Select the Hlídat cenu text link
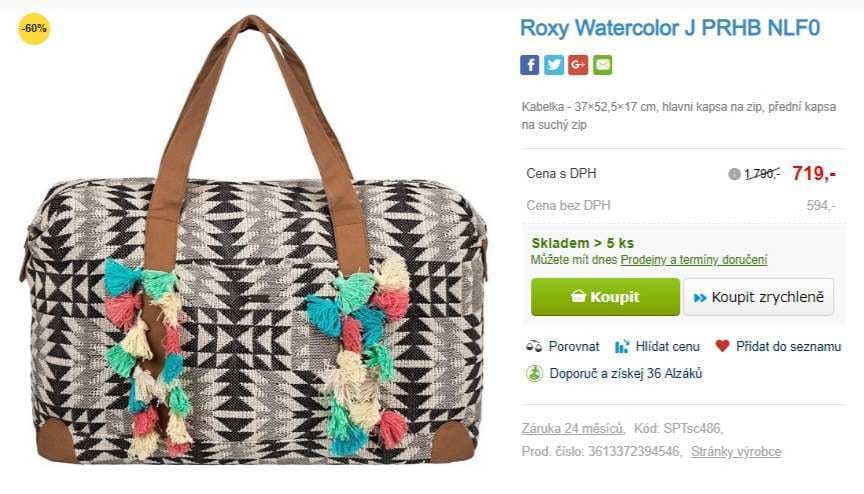This screenshot has width=864, height=494. coord(668,346)
